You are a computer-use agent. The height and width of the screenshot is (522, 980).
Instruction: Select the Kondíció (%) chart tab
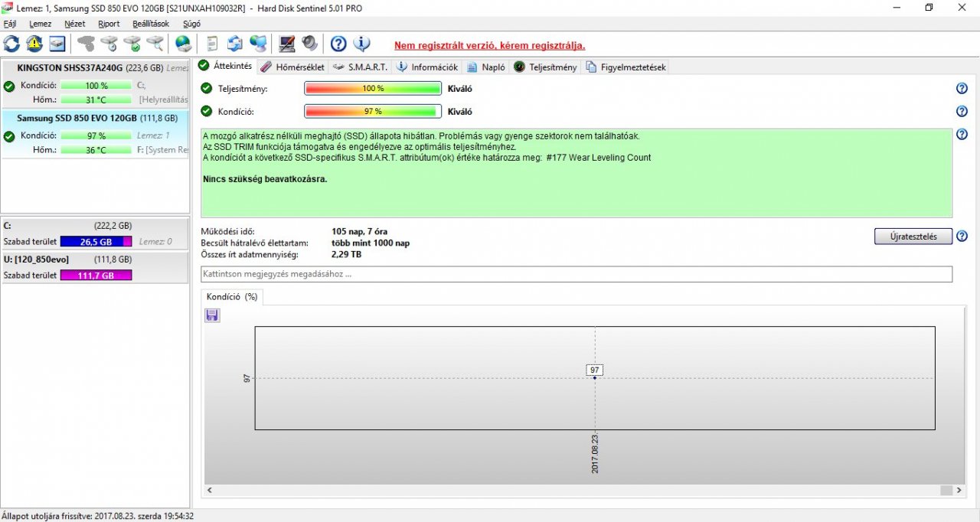232,297
